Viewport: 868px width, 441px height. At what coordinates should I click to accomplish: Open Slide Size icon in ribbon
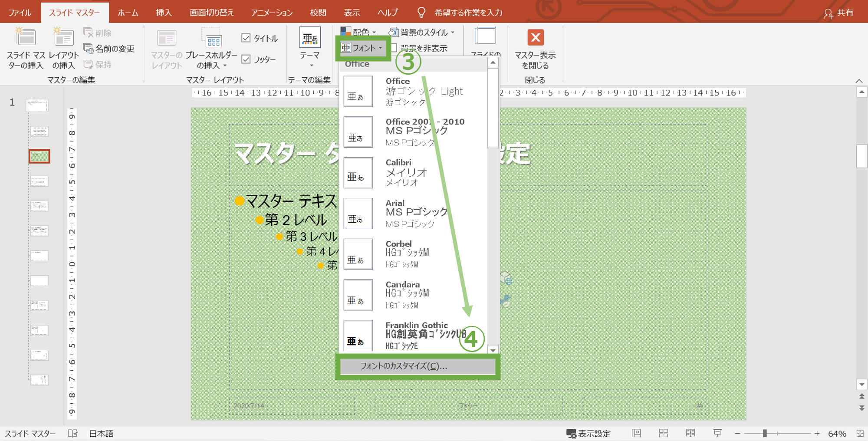(486, 37)
